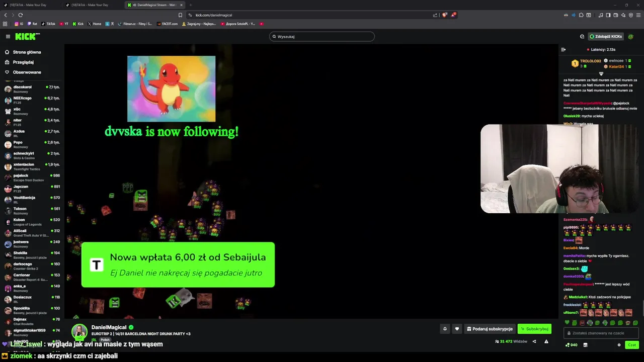Collapse the chat panel with arrow icon
The image size is (644, 362).
coord(563,49)
